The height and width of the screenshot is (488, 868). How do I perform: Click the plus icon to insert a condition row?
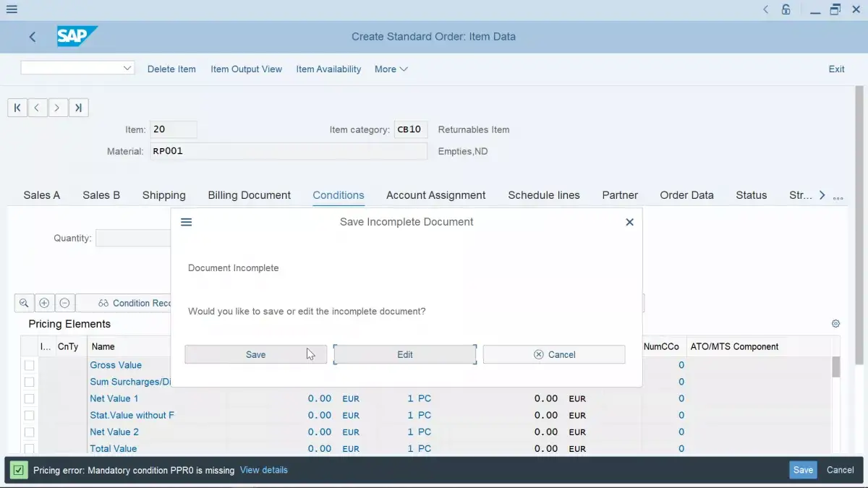click(44, 303)
